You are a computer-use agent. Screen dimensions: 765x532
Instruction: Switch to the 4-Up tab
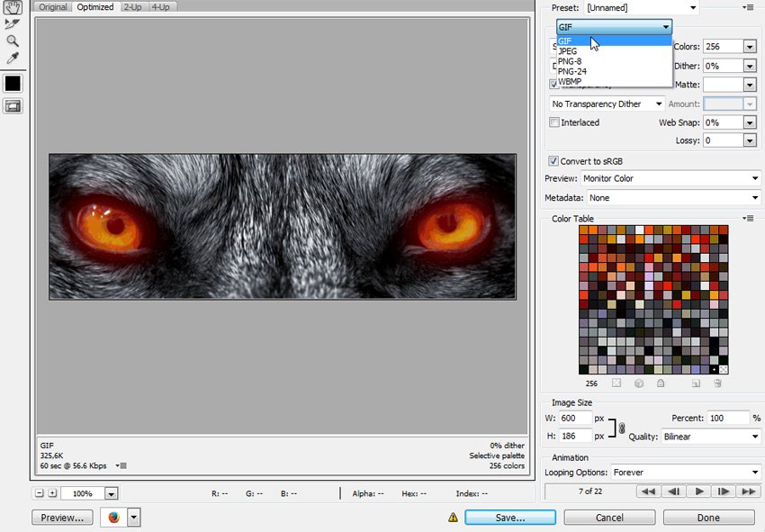coord(160,7)
